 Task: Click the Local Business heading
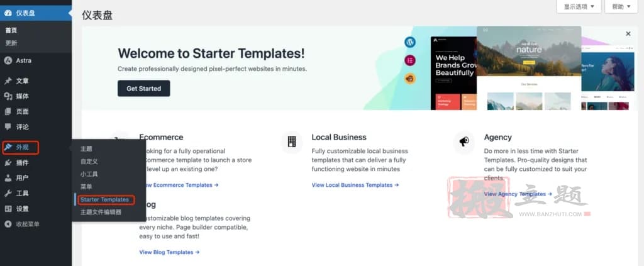pyautogui.click(x=339, y=137)
